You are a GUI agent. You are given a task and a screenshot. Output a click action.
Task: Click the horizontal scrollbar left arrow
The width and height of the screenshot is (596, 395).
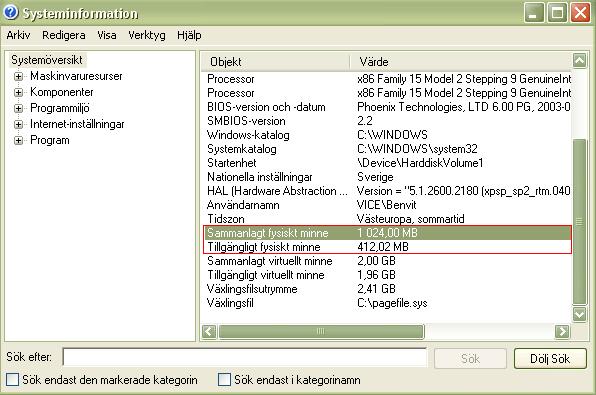click(209, 332)
